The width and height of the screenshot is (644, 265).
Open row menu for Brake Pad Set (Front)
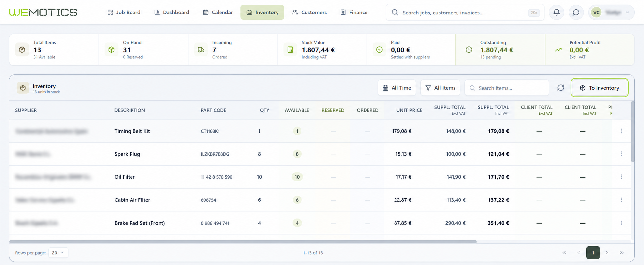[622, 223]
